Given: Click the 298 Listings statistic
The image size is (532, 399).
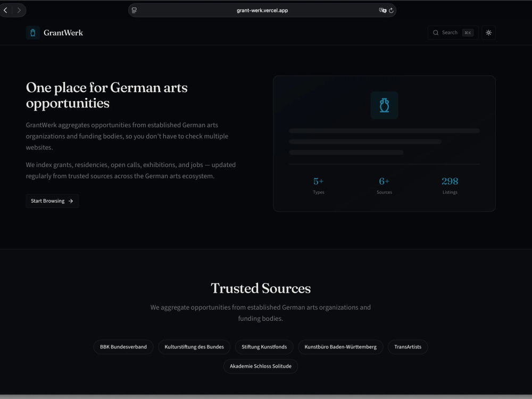Looking at the screenshot, I should coord(450,185).
